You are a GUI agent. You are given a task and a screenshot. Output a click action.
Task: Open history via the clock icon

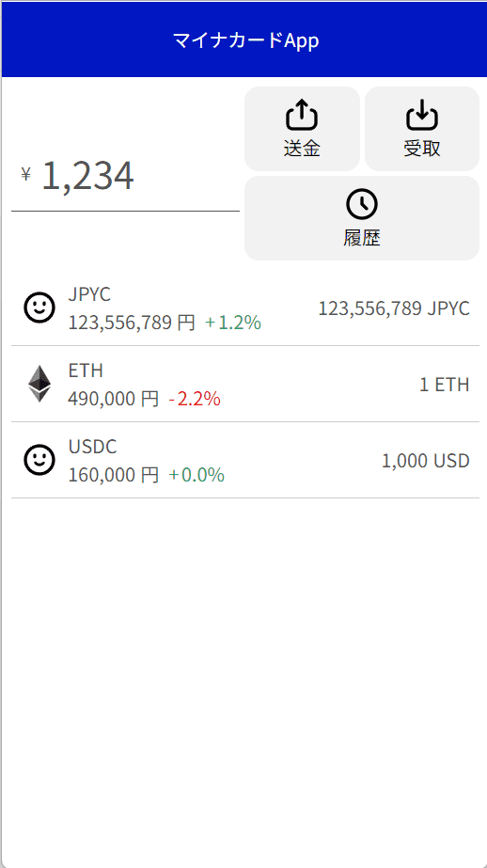362,204
